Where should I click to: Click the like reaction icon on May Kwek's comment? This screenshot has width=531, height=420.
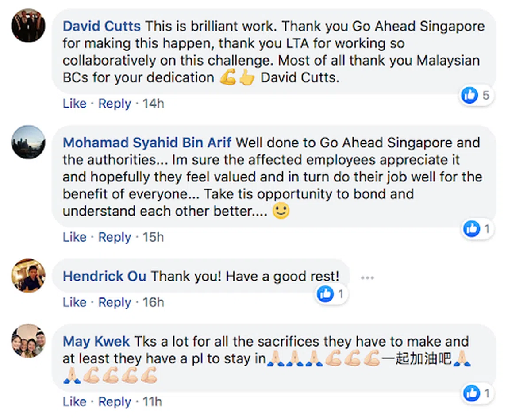[x=471, y=393]
